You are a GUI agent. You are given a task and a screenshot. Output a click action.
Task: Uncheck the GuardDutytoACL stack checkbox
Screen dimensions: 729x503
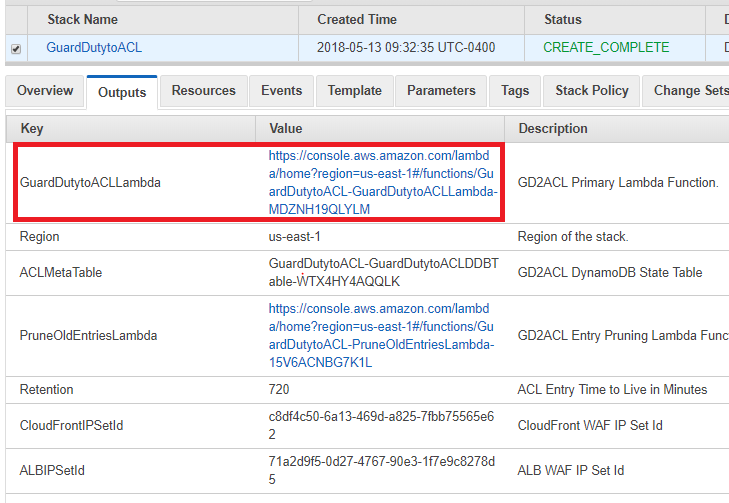pyautogui.click(x=16, y=49)
